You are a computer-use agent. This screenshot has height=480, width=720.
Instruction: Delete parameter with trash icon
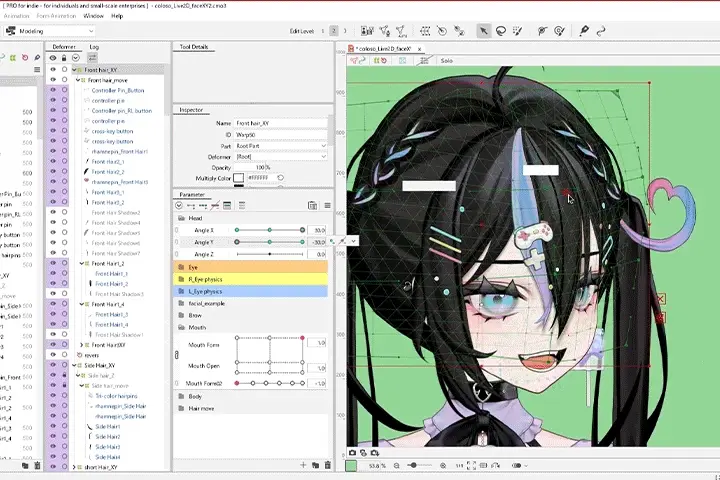click(327, 465)
